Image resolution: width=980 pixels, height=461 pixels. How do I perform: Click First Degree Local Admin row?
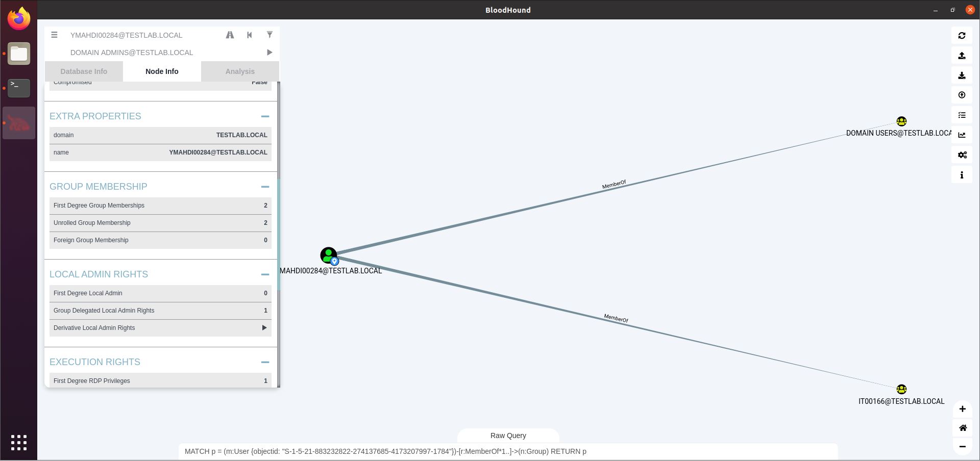(160, 293)
